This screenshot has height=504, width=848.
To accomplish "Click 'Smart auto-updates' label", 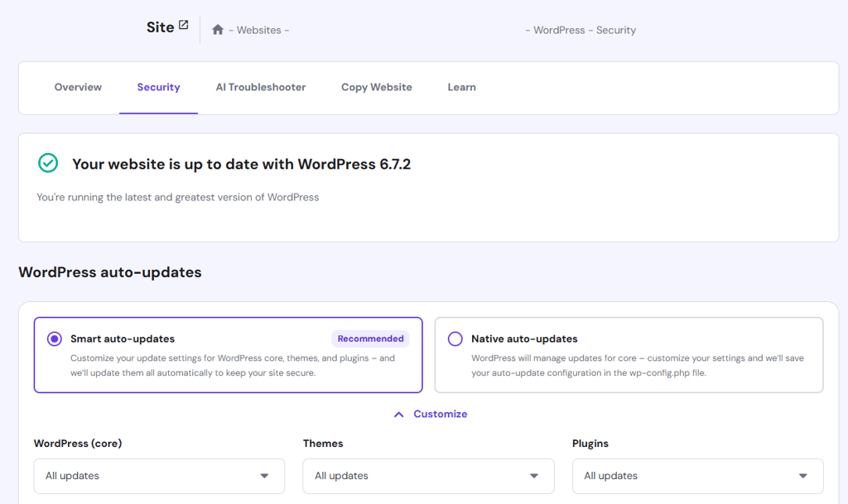I will [123, 338].
